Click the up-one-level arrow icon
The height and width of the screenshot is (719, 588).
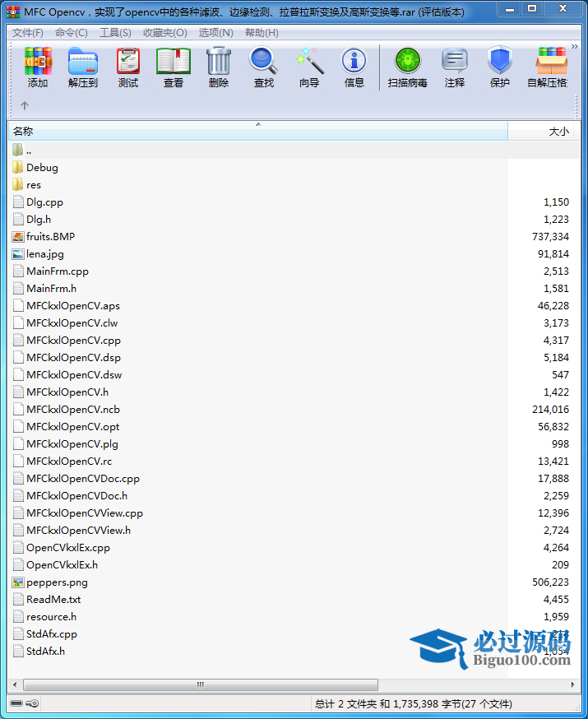pos(25,105)
